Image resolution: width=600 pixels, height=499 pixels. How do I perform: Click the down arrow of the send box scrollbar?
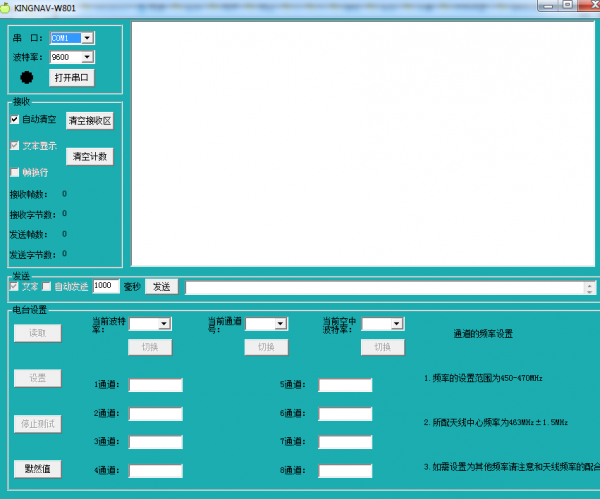pyautogui.click(x=590, y=291)
